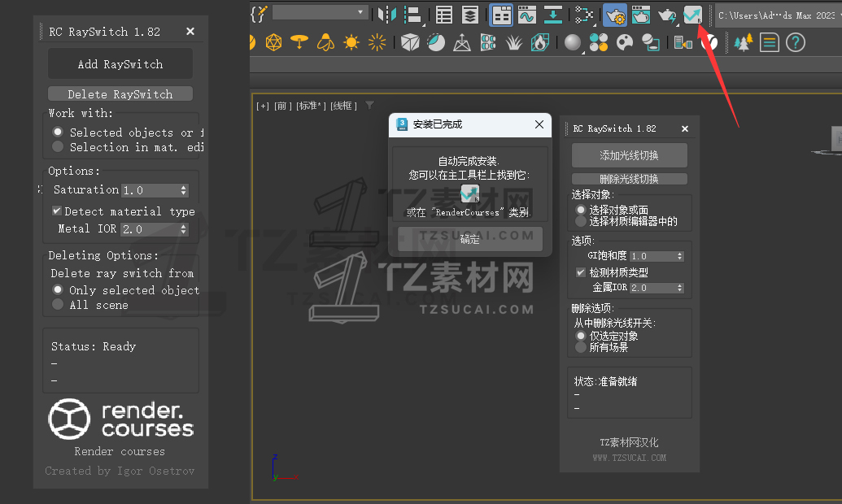Click GI饱和度 spinner arrows
842x504 pixels.
[x=680, y=256]
